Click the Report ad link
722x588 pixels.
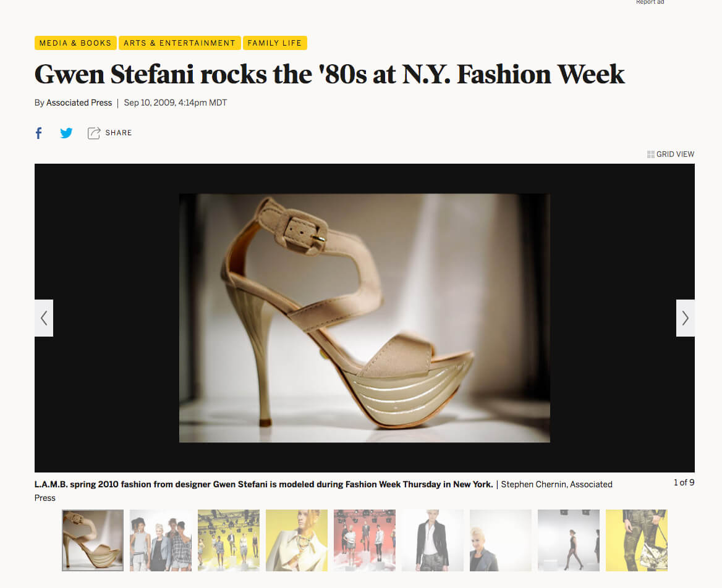[650, 2]
